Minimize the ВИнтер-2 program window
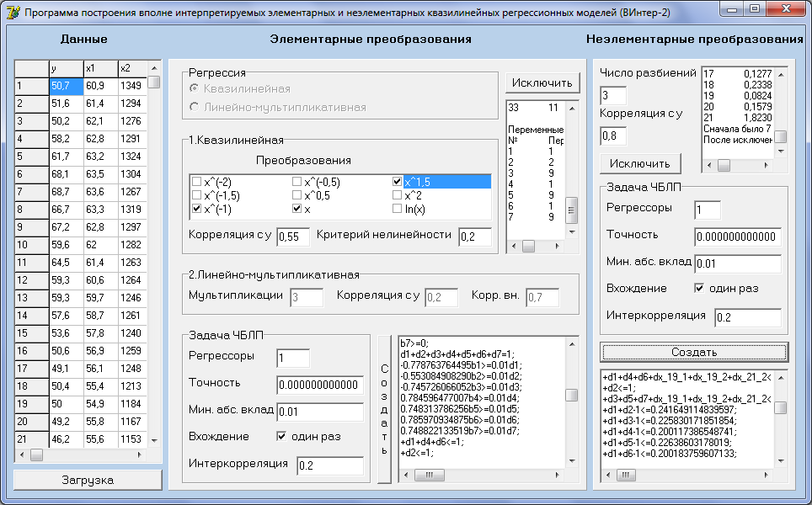 pyautogui.click(x=733, y=8)
